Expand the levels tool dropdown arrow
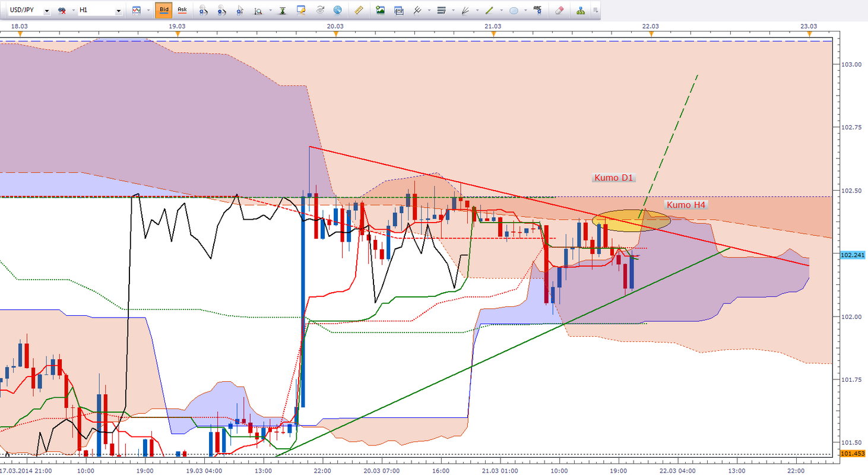 click(x=452, y=10)
